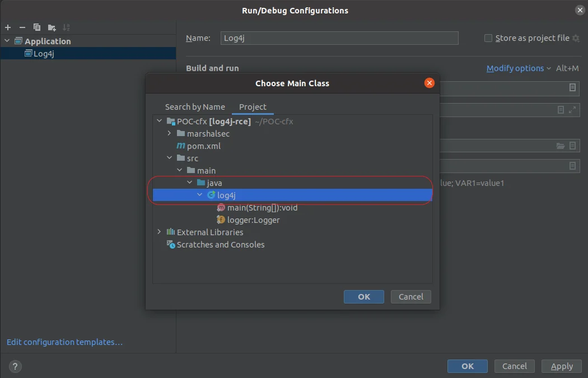
Task: Click OK in Run/Debug Configurations window
Action: click(467, 366)
